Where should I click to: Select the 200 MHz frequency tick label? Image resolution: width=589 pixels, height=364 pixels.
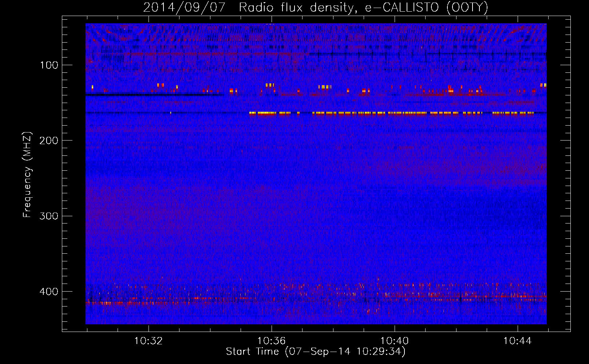point(49,141)
